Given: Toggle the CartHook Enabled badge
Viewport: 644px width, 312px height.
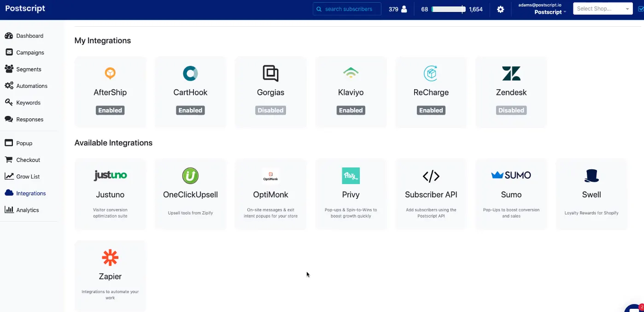Looking at the screenshot, I should 190,110.
